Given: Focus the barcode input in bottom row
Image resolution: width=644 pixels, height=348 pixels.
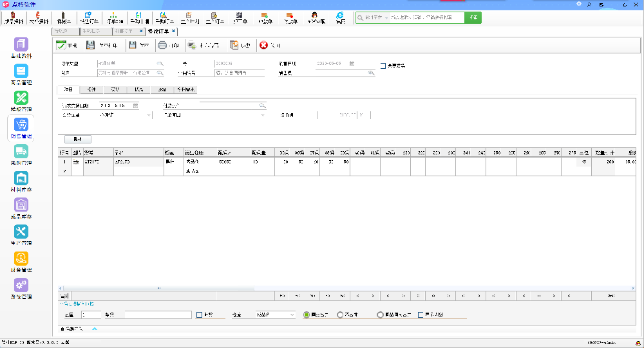Looking at the screenshot, I should pos(158,315).
